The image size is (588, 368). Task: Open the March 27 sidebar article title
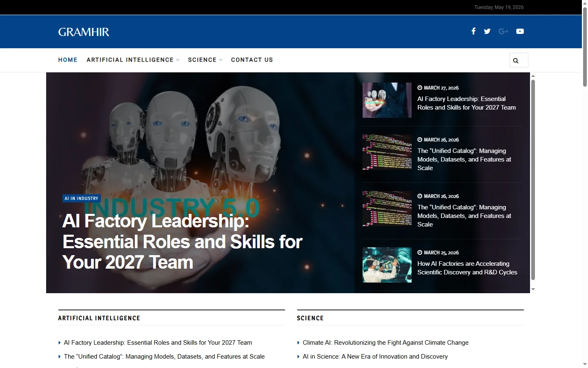pyautogui.click(x=466, y=103)
